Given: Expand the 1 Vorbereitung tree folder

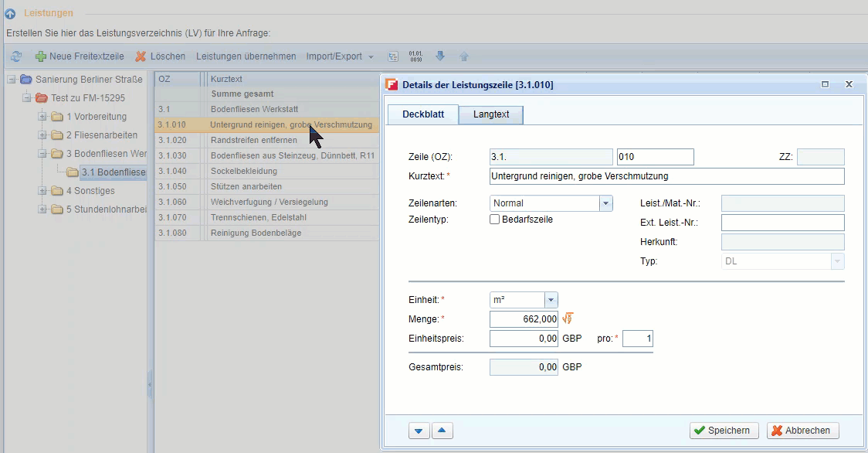Looking at the screenshot, I should click(42, 117).
